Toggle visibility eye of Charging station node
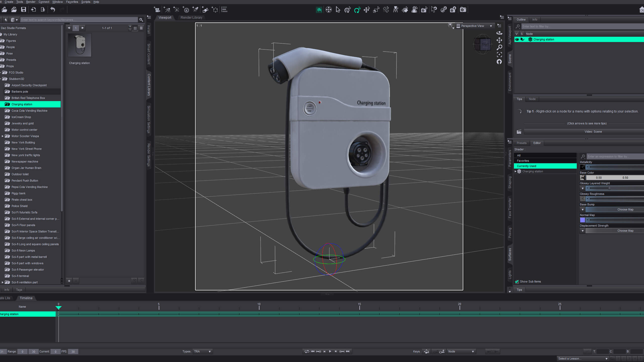Image resolution: width=644 pixels, height=362 pixels. click(517, 39)
